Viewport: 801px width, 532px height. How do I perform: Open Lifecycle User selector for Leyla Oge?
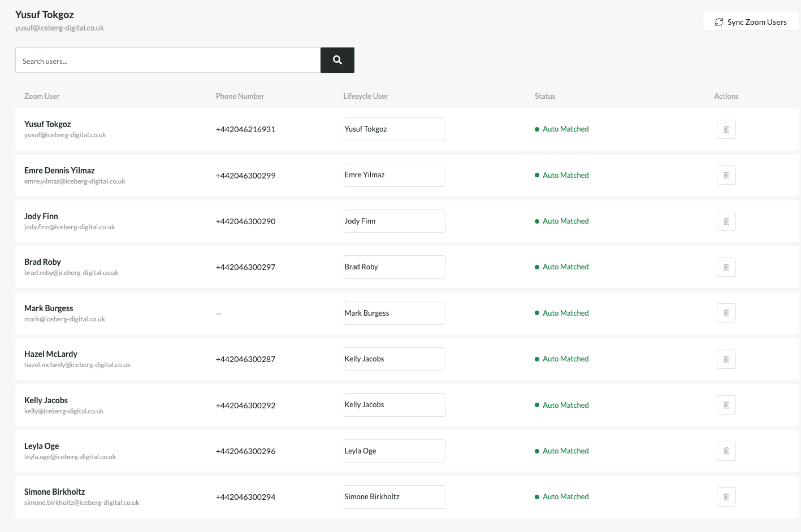tap(394, 451)
